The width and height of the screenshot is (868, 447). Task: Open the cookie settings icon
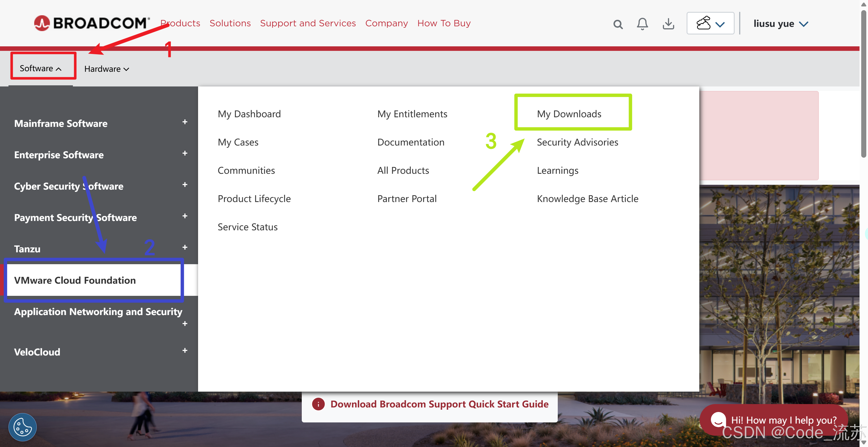tap(22, 427)
